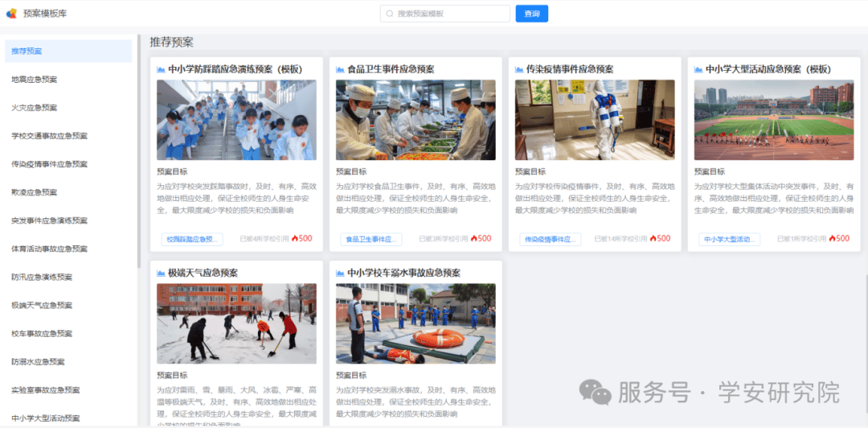Click the 校园踩踏应急预案 tag button

192,239
